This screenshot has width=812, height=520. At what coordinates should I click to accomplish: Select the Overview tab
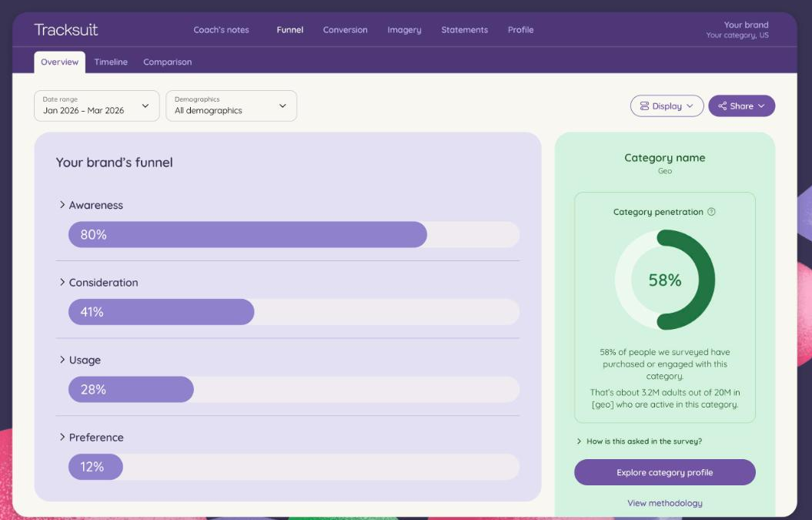pos(59,62)
